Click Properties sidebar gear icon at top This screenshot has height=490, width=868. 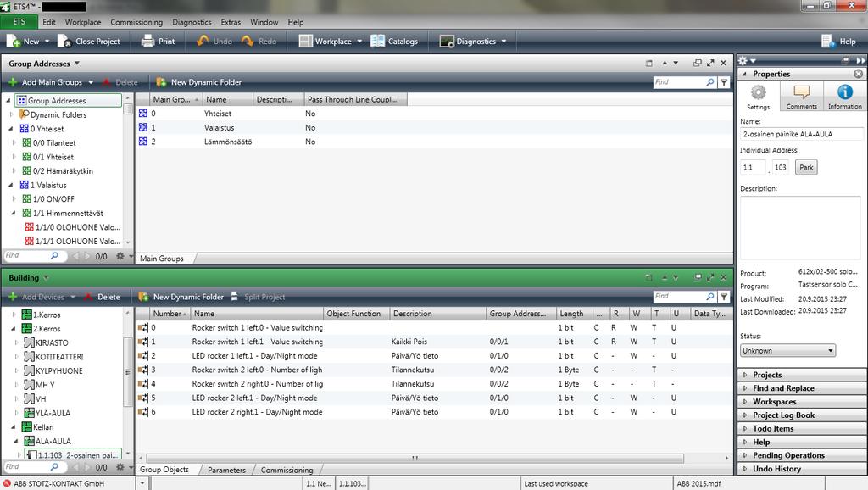click(x=743, y=60)
